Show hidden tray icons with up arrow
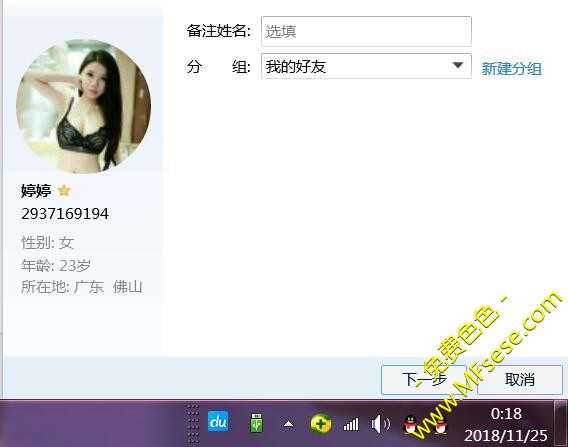 [288, 423]
